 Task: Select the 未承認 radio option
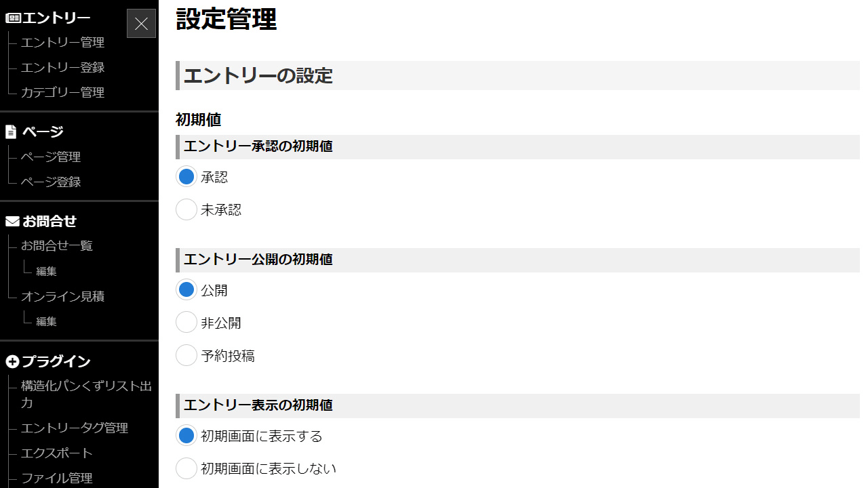coord(186,209)
